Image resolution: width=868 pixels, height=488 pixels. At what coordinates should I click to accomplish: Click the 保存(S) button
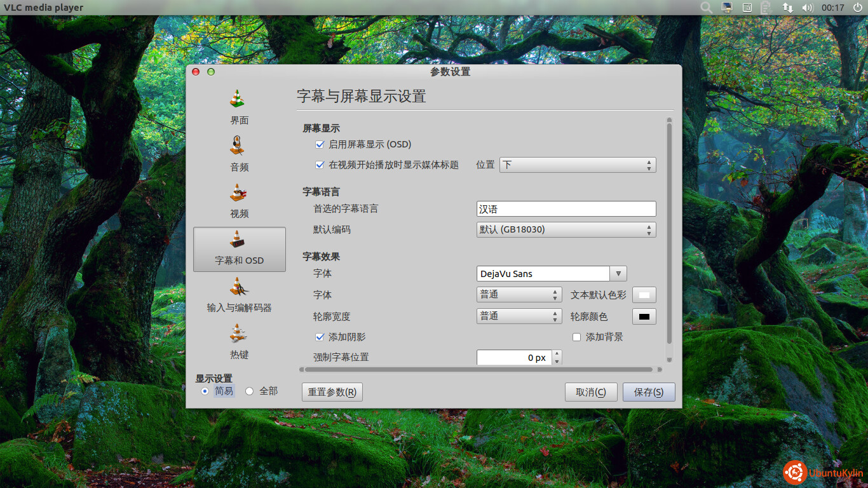click(x=648, y=392)
